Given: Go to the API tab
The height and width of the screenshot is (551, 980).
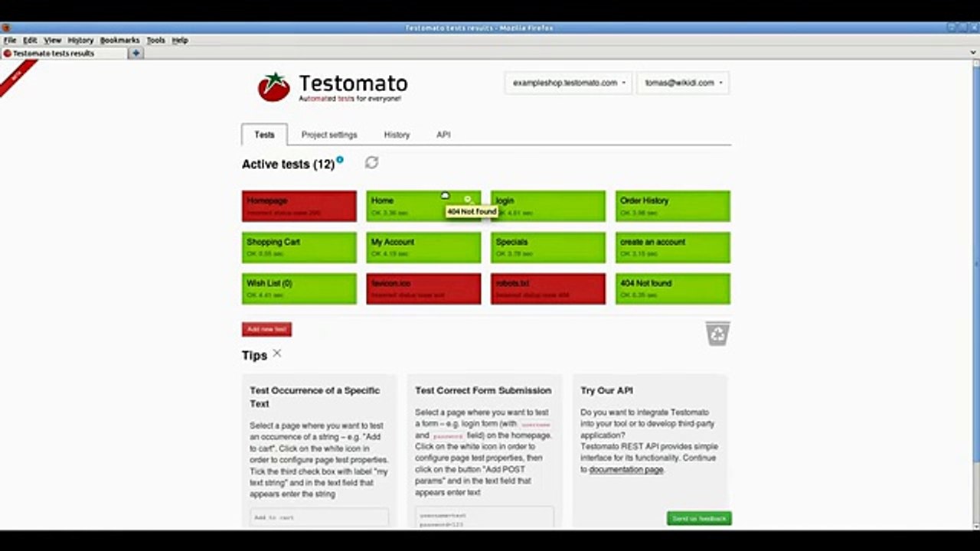Looking at the screenshot, I should [443, 135].
